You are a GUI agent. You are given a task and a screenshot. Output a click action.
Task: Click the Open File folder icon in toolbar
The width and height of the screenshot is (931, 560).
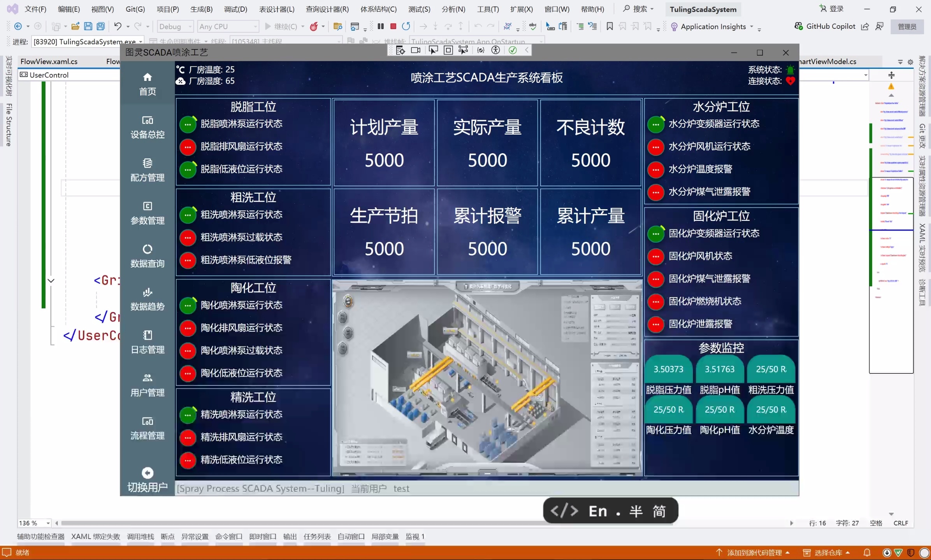pos(75,26)
